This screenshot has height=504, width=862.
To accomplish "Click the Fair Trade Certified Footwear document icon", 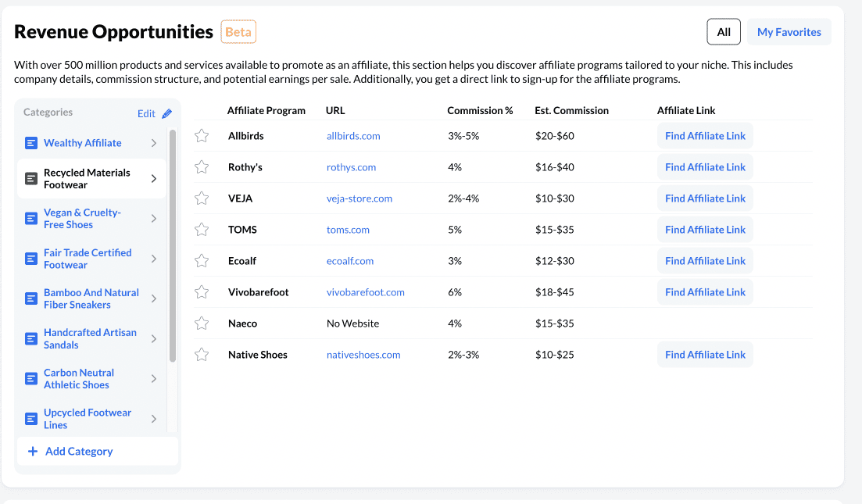I will (31, 259).
